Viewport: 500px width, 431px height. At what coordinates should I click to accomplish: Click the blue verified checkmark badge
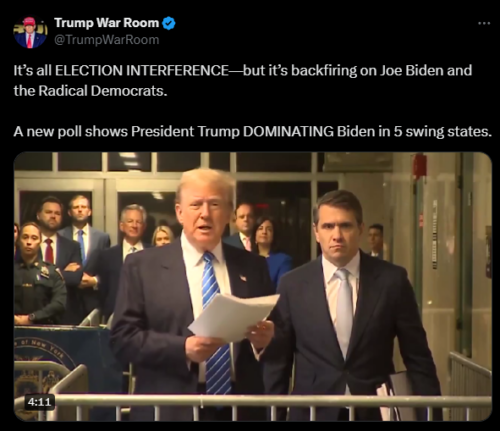point(169,23)
